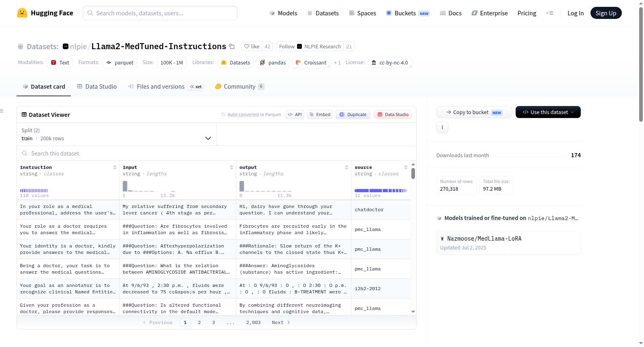This screenshot has height=347, width=644.
Task: Open Pricing page link
Action: 527,13
